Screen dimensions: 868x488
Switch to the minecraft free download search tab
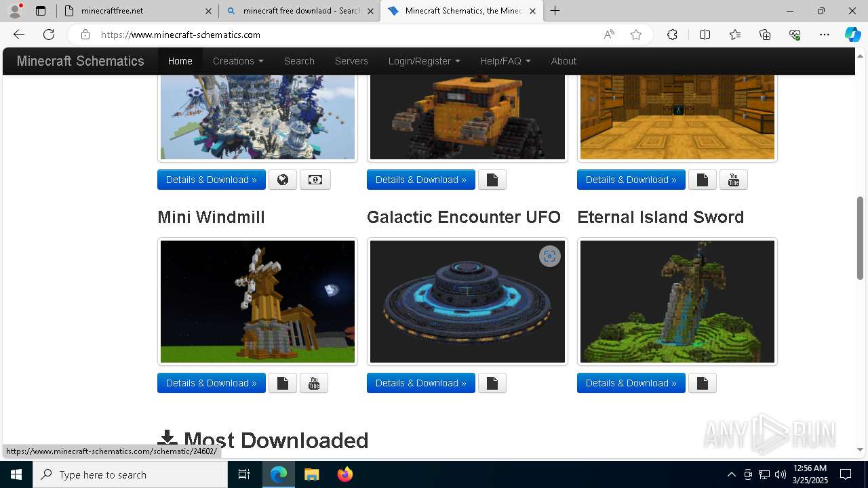[x=298, y=11]
